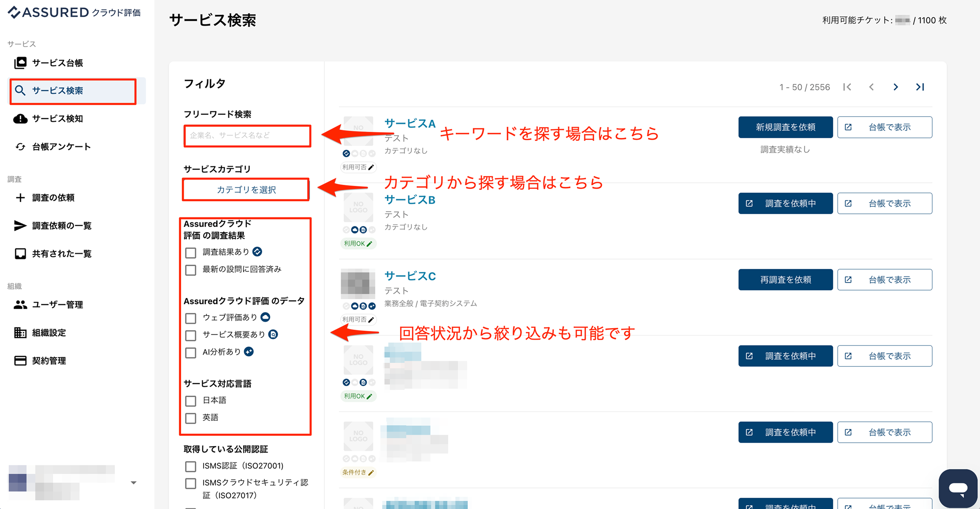Click the pencil icon on サービスA's 利用可否 tag
The height and width of the screenshot is (509, 980).
click(x=371, y=167)
